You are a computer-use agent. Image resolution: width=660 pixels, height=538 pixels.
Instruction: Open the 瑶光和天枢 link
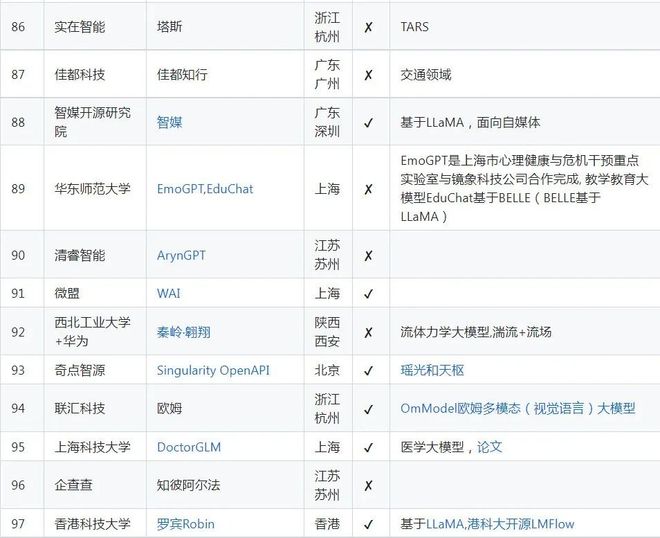432,370
